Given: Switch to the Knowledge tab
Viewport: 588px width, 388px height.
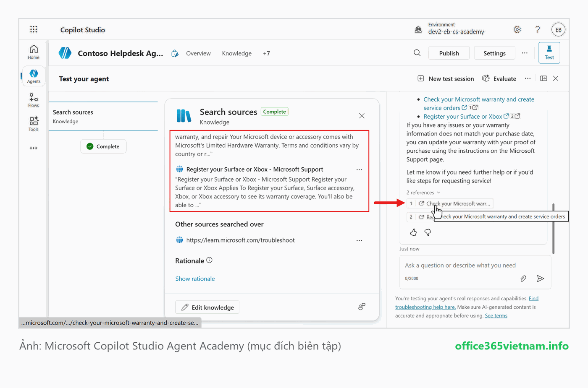Looking at the screenshot, I should point(237,53).
